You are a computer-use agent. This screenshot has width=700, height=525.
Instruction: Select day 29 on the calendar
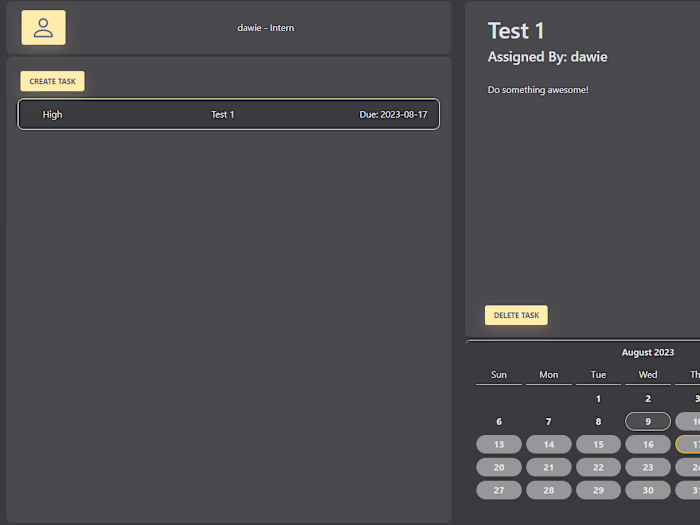pyautogui.click(x=598, y=490)
